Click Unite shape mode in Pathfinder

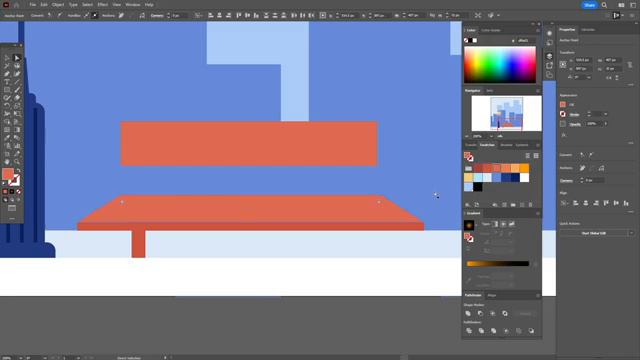[468, 313]
